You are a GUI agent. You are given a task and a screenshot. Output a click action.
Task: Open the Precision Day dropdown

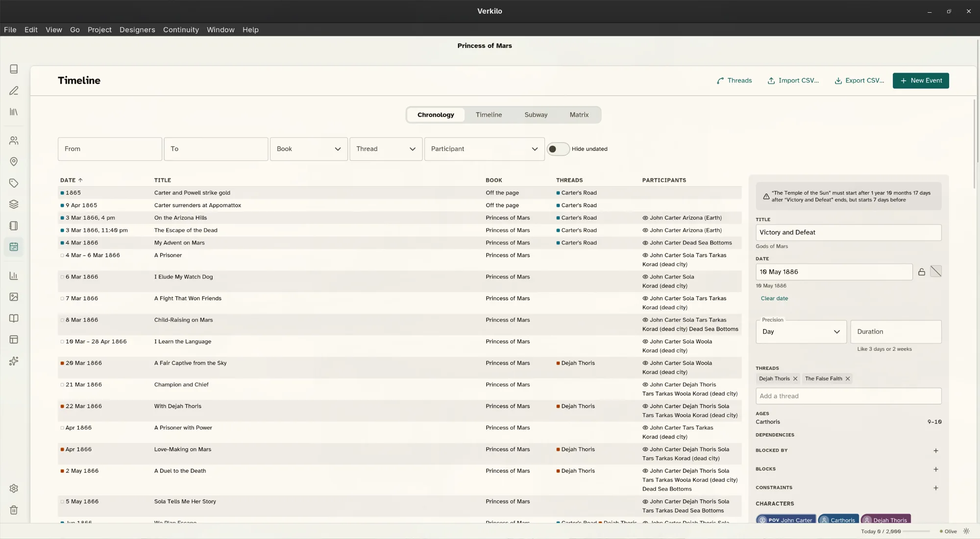click(x=801, y=332)
